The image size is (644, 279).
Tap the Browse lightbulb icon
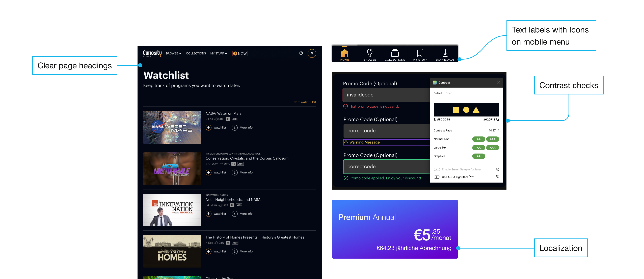point(369,53)
